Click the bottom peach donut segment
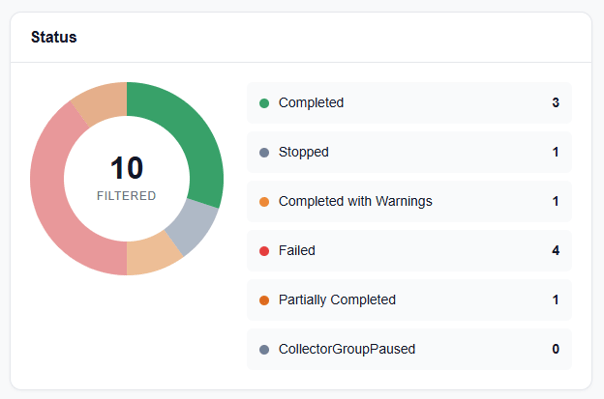Screen dimensions: 604x399 [151, 254]
